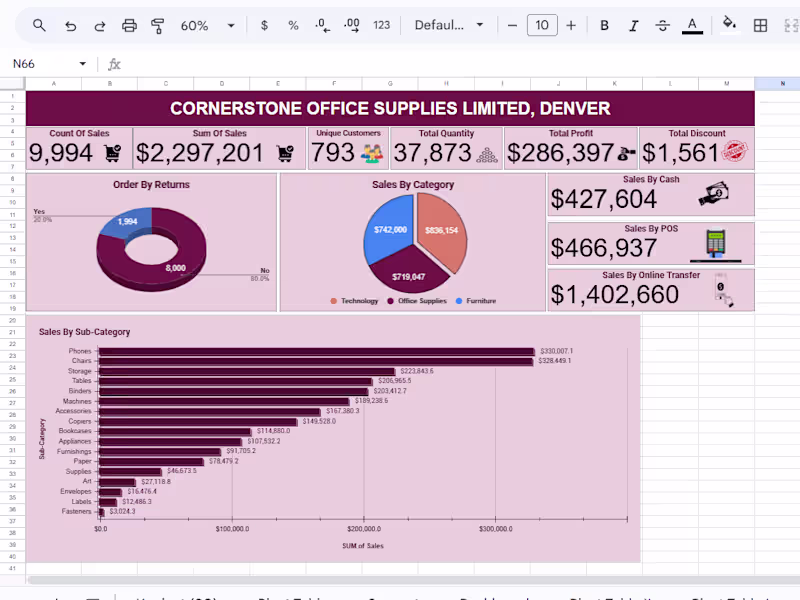Click the discount stamp icon

pyautogui.click(x=735, y=152)
